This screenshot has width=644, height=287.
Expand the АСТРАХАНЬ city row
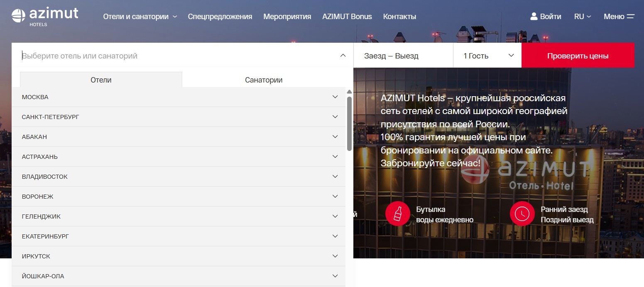tap(179, 157)
